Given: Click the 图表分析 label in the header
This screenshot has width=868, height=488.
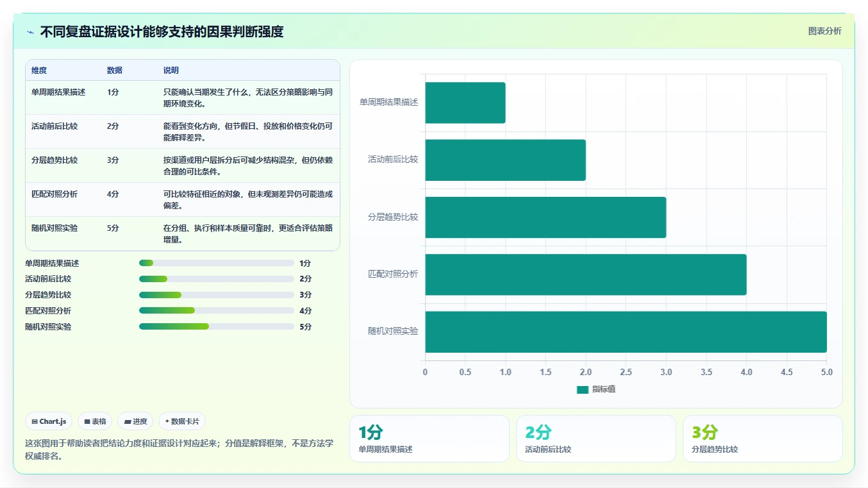Looking at the screenshot, I should click(824, 31).
